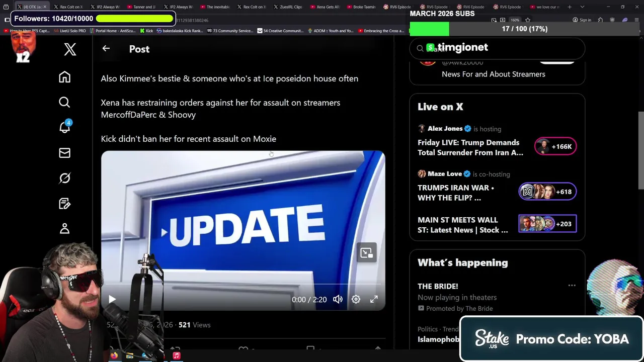Click the 160% zoom level indicator
644x362 pixels.
[x=515, y=20]
